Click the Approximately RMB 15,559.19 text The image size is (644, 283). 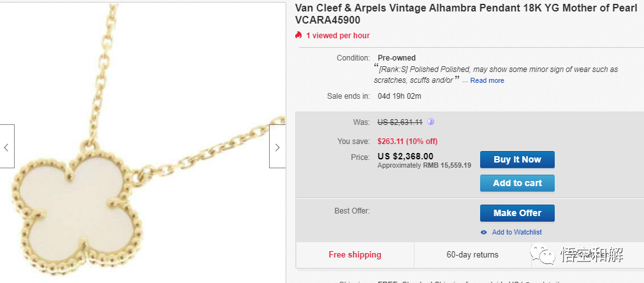(x=424, y=165)
